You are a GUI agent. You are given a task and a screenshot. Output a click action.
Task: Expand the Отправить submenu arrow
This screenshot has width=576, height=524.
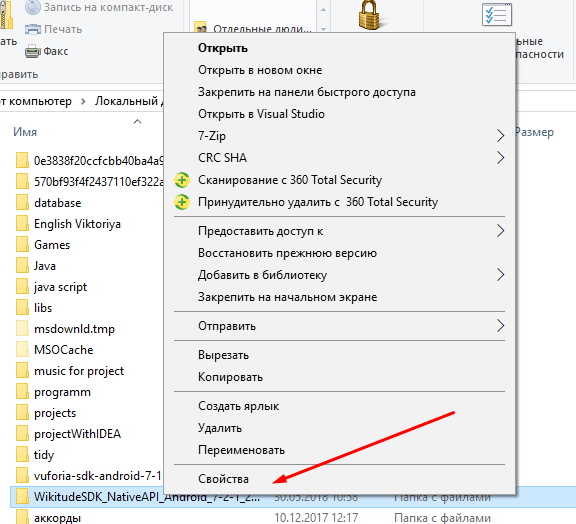click(500, 326)
